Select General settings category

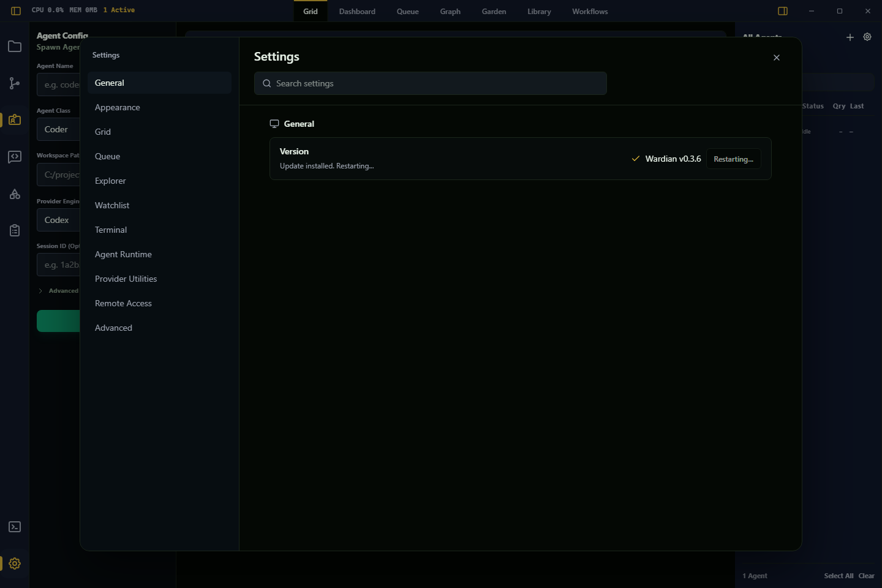159,83
